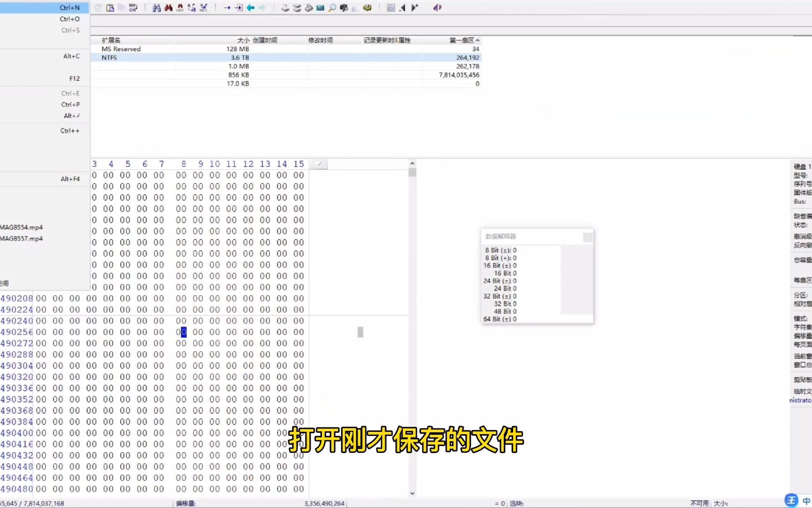The width and height of the screenshot is (812, 508).
Task: Click the small box after hex column 15
Action: point(319,164)
